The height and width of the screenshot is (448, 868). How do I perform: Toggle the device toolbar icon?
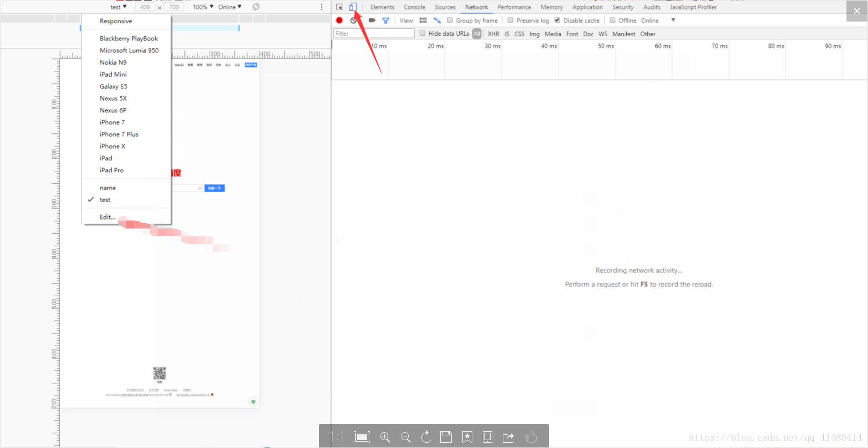(353, 7)
